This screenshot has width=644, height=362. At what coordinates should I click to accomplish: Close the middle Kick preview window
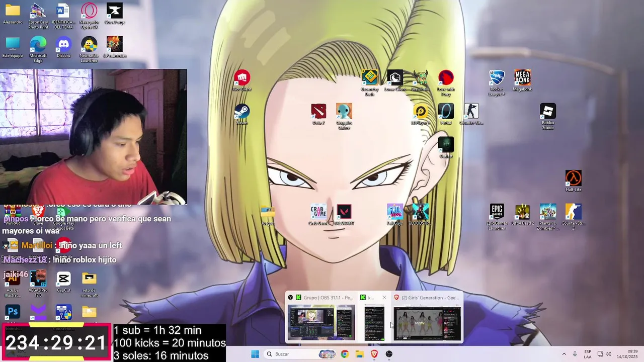coord(384,298)
